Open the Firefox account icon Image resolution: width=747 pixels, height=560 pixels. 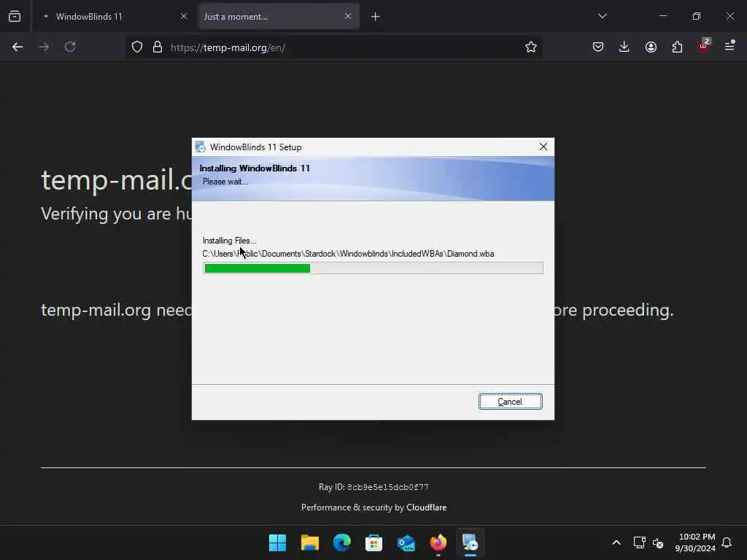click(651, 47)
